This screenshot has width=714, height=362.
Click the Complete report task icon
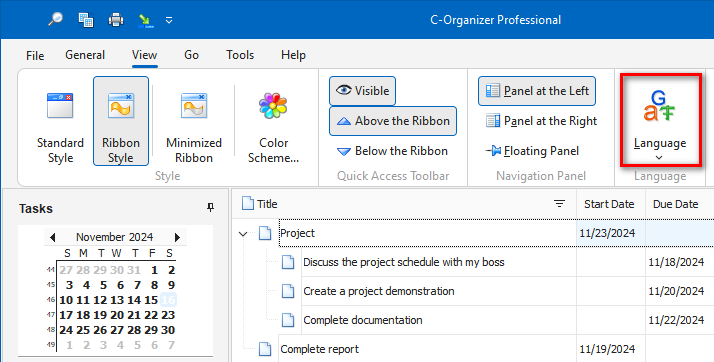pos(265,349)
